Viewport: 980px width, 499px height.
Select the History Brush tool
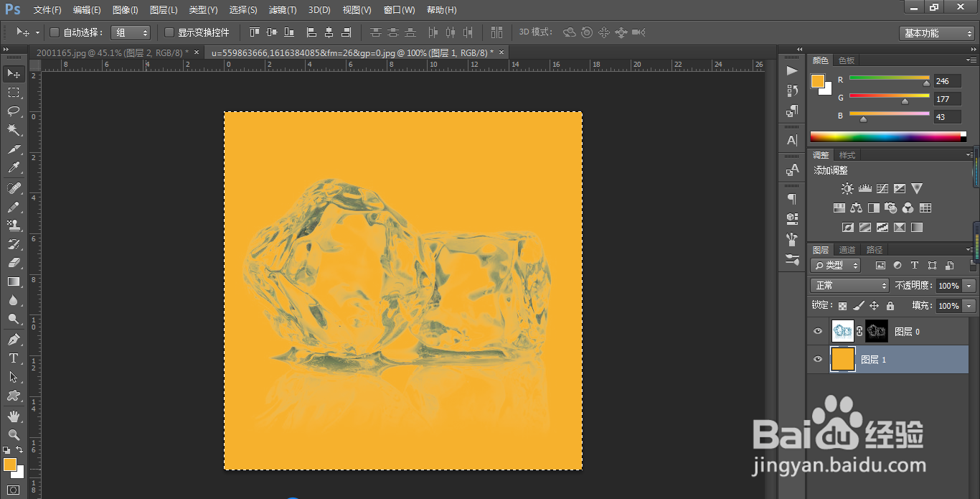tap(14, 244)
